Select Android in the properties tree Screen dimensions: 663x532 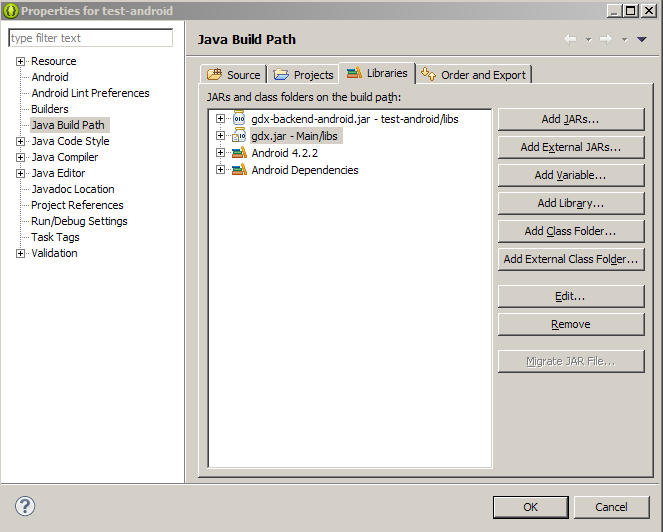(50, 77)
